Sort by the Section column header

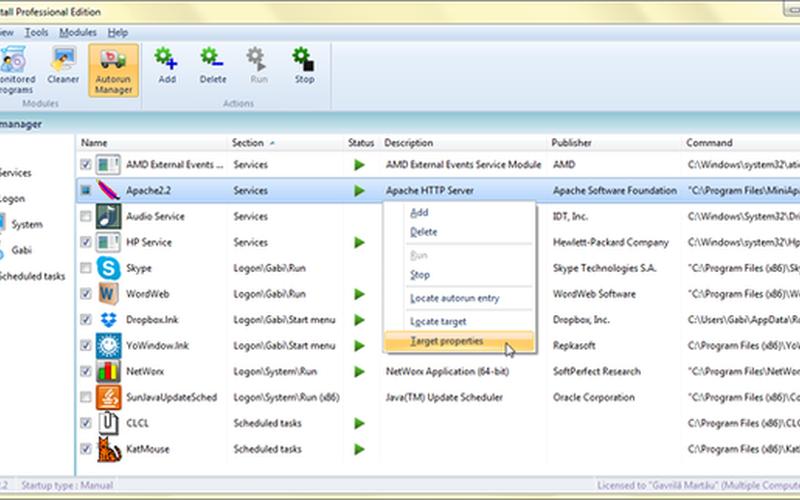coord(286,143)
